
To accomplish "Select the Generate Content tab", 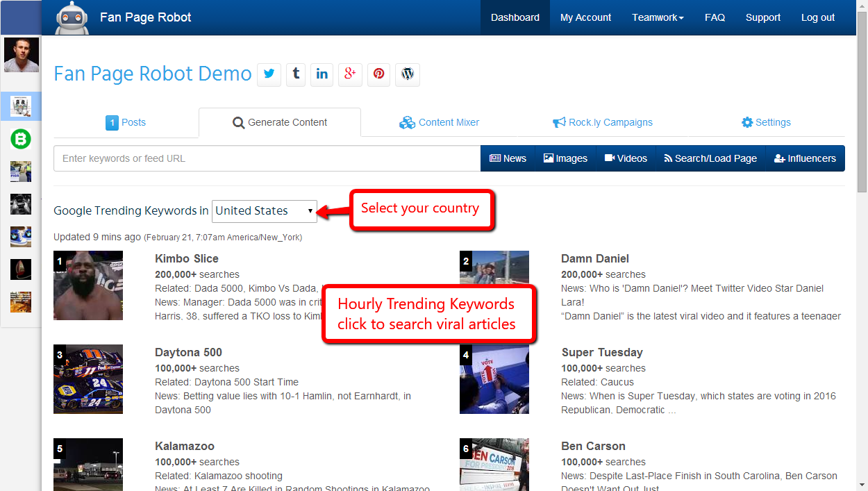I will [280, 122].
